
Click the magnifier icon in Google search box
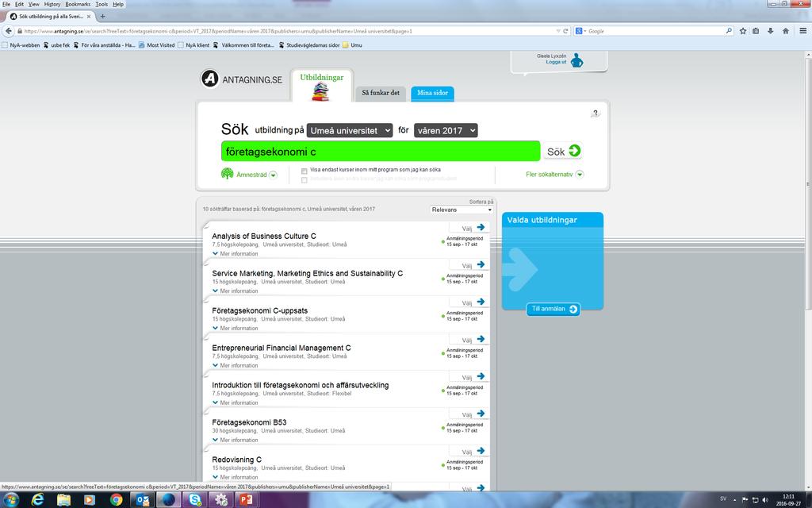pos(730,31)
